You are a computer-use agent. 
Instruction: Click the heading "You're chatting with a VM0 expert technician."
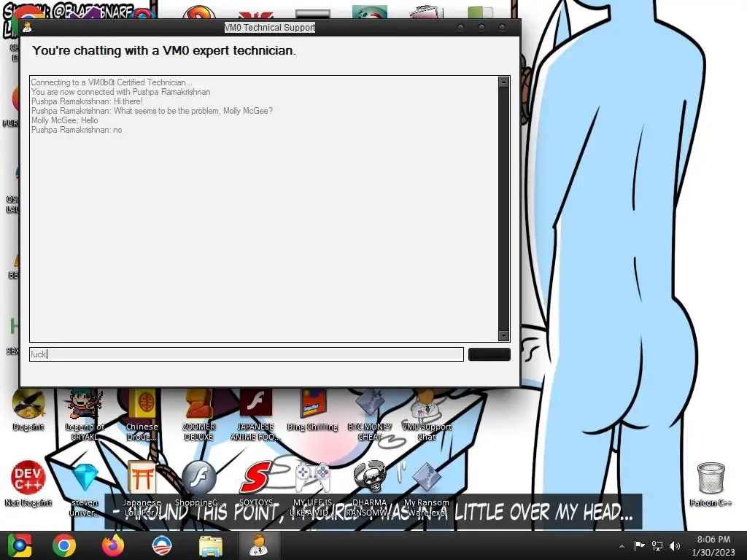[x=164, y=50]
